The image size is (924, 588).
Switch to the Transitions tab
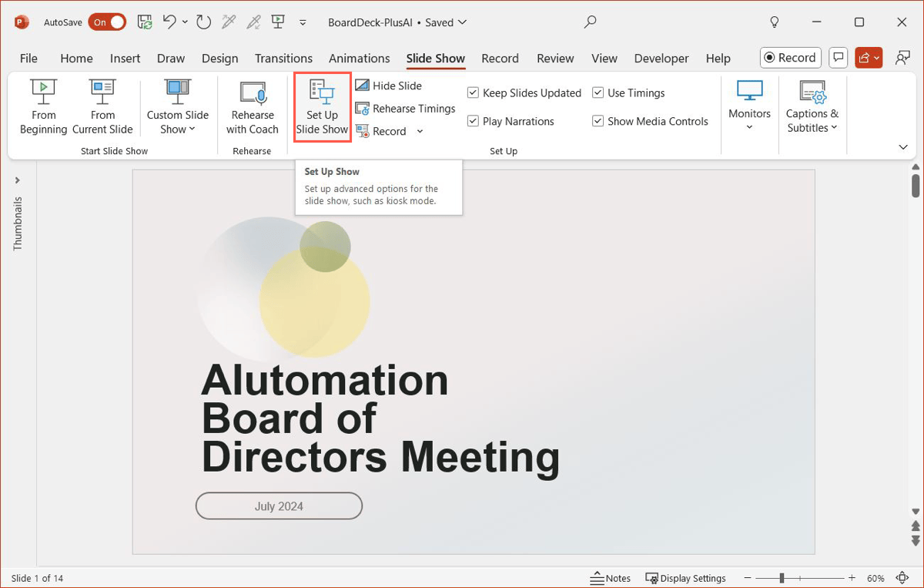(283, 59)
